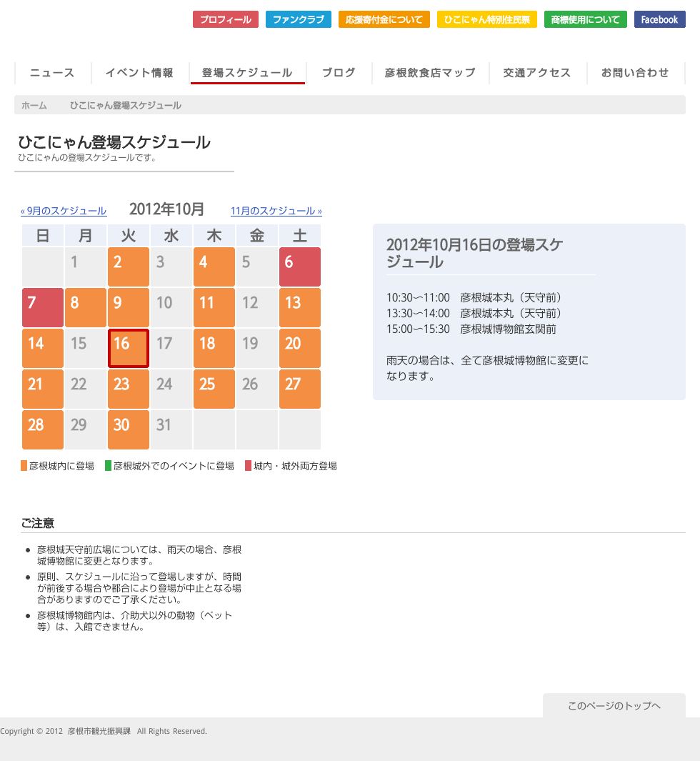Click the 応援寄付金について button
This screenshot has height=761, width=700.
(x=384, y=19)
